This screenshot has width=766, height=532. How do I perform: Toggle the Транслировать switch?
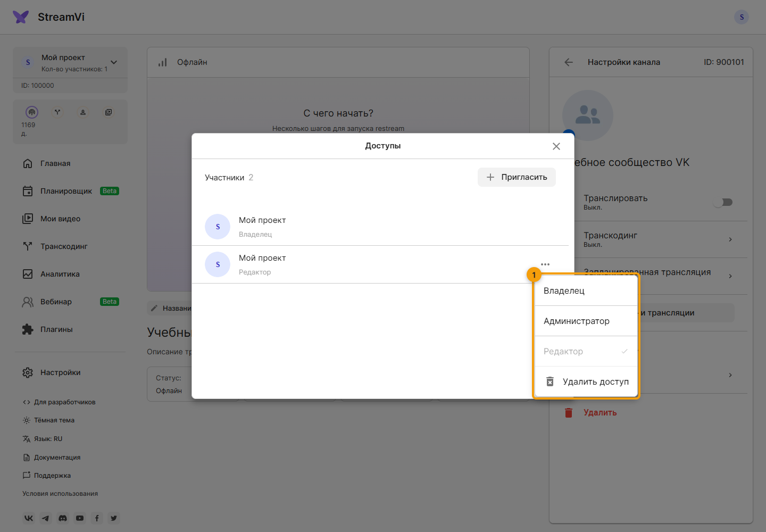click(x=723, y=202)
